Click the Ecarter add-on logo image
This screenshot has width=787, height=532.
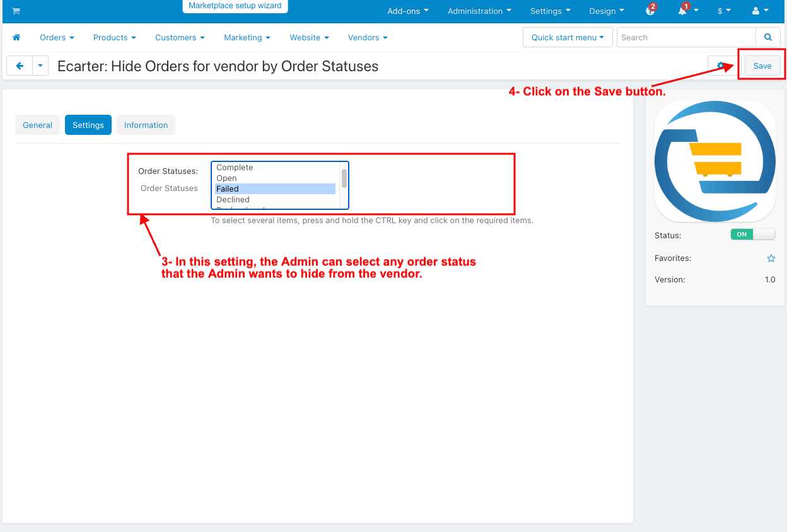pyautogui.click(x=715, y=161)
